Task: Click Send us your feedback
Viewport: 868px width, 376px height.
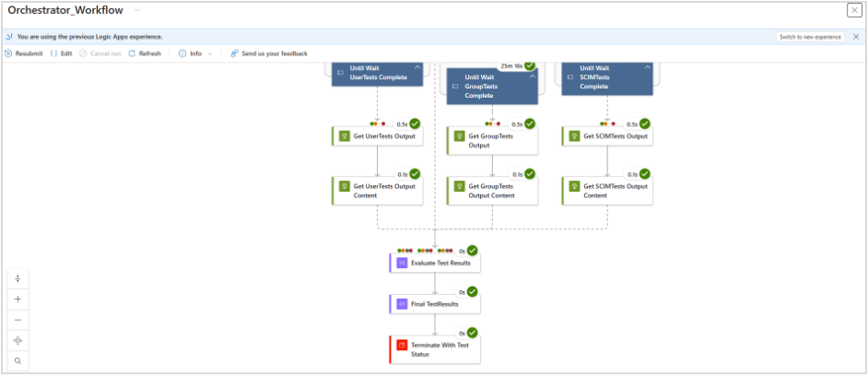Action: coord(269,53)
